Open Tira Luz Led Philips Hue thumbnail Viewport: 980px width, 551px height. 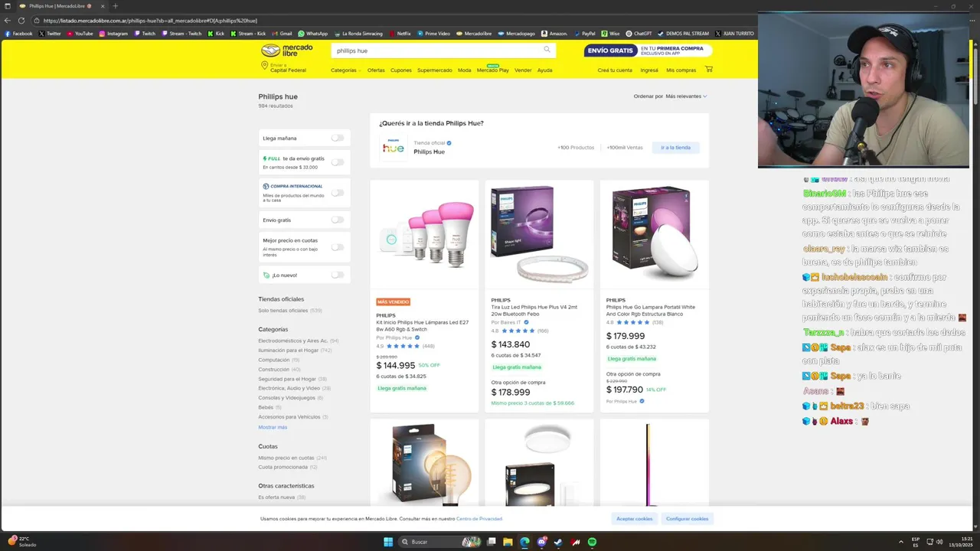pyautogui.click(x=539, y=234)
